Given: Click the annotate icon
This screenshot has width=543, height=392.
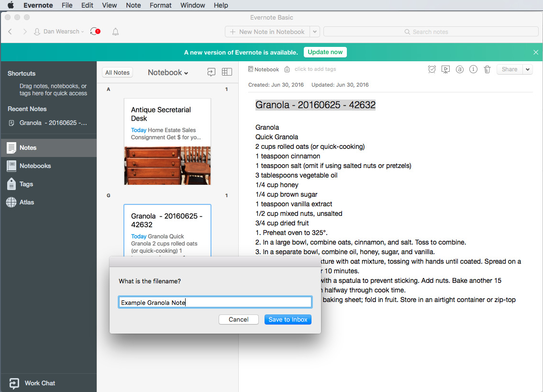Looking at the screenshot, I should point(460,69).
